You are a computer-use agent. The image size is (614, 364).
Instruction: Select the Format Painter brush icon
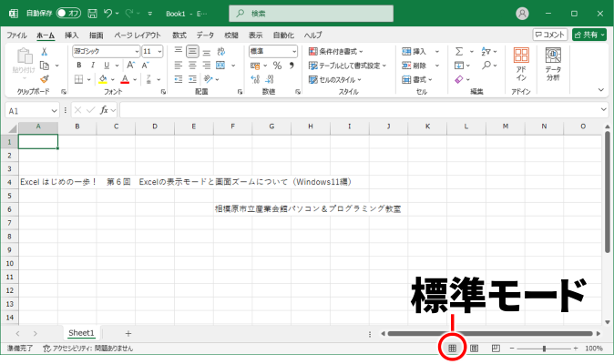[x=45, y=79]
